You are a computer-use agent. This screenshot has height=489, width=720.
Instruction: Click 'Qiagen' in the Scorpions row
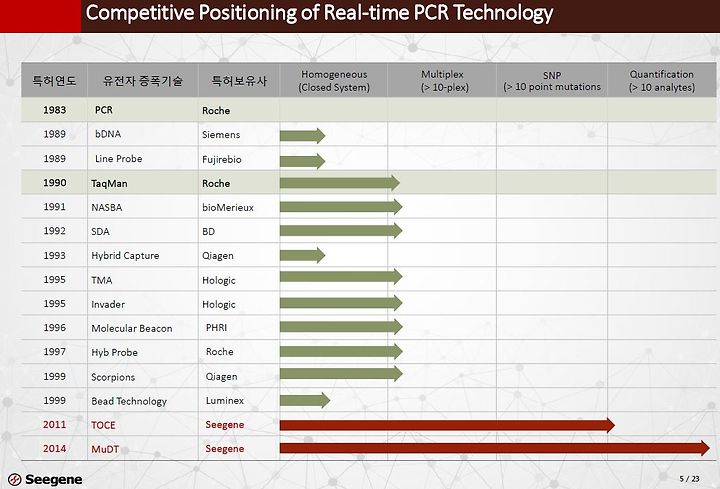coord(221,377)
